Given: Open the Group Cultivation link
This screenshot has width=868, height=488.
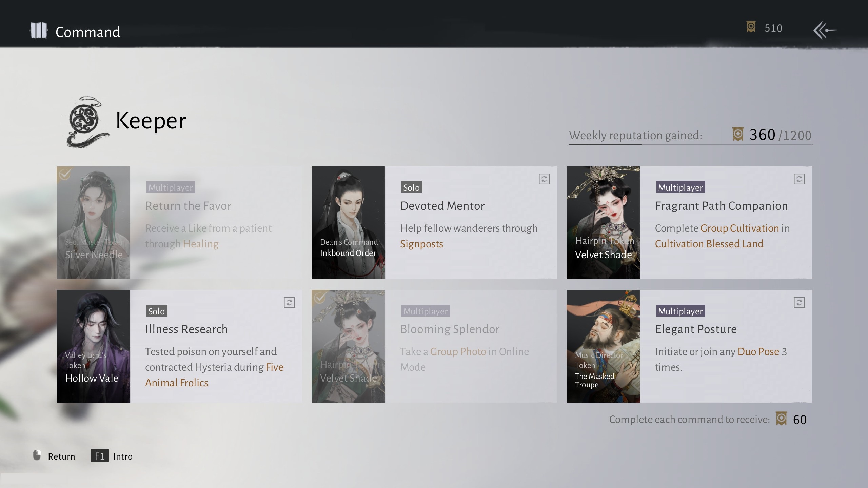Looking at the screenshot, I should 739,228.
